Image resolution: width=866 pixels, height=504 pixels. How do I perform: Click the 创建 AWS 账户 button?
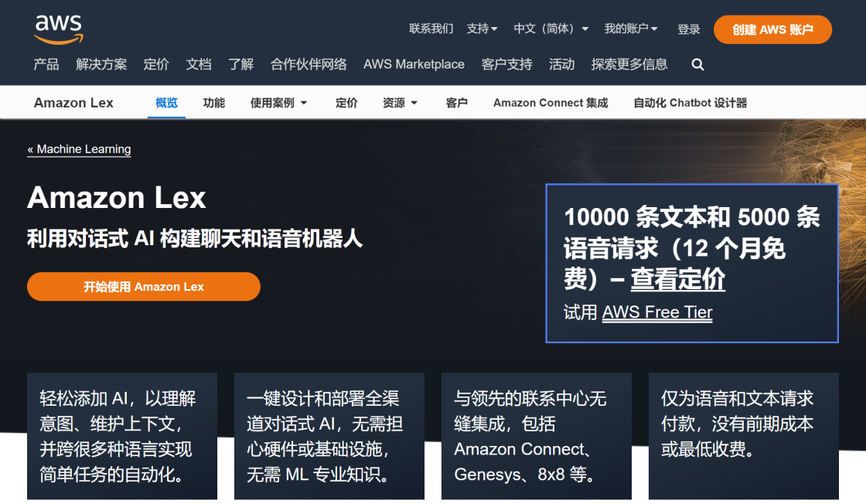pyautogui.click(x=772, y=29)
